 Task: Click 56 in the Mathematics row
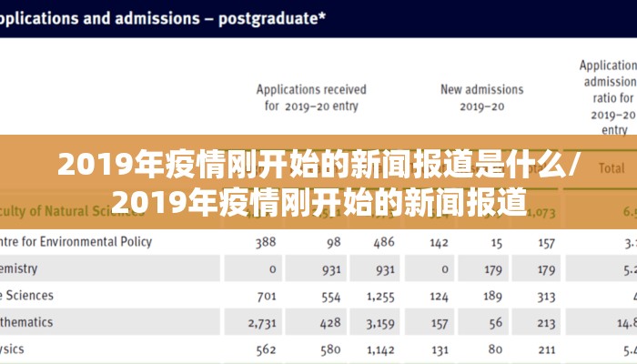click(496, 323)
